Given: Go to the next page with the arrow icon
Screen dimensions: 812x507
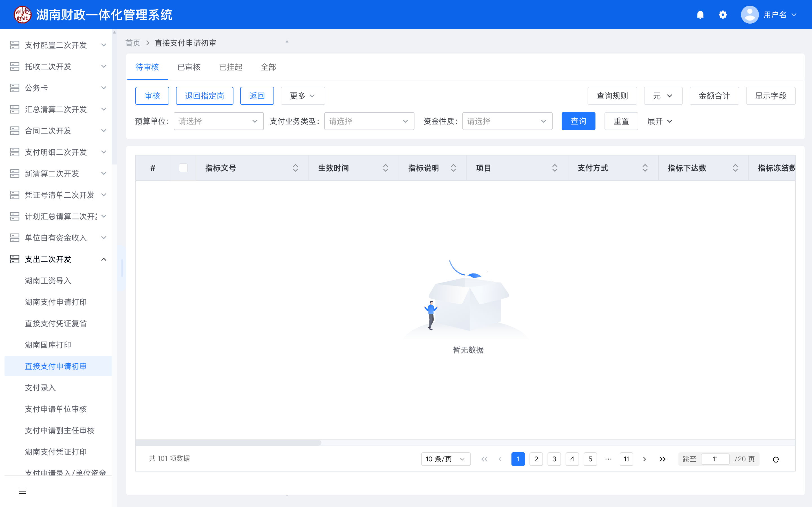Looking at the screenshot, I should pyautogui.click(x=644, y=459).
